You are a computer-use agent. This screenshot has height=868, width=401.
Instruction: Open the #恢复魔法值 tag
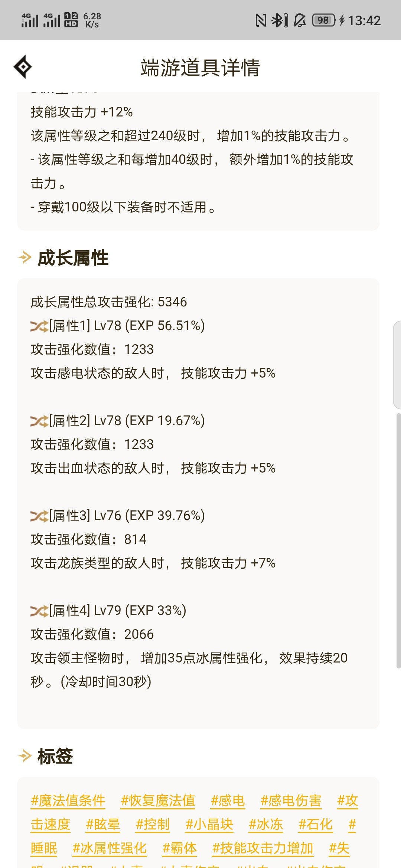(158, 801)
